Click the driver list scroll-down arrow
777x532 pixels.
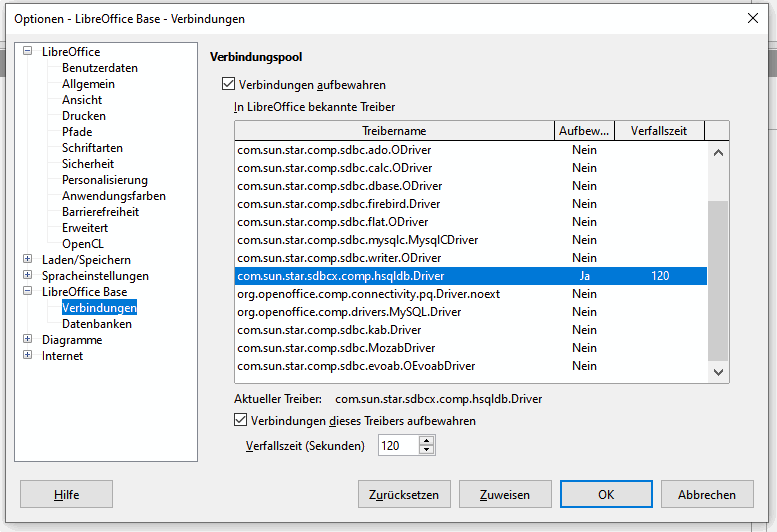pos(718,372)
